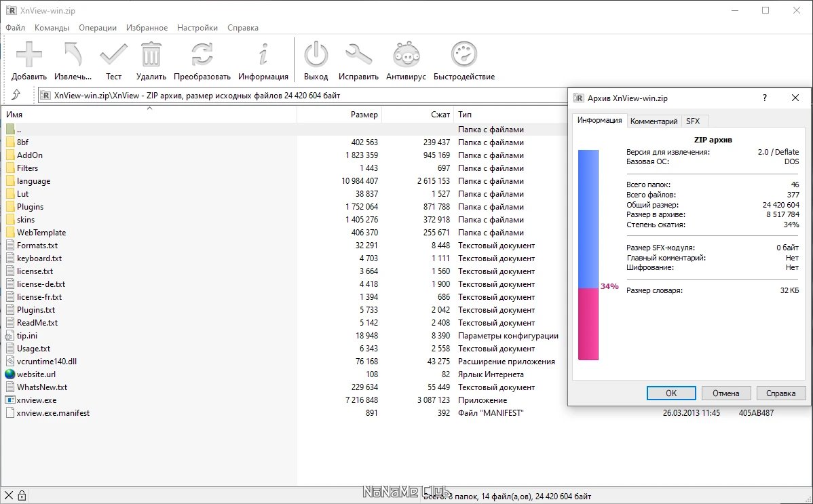Close the Архив XnView-win.zip dialog
This screenshot has height=504, width=813.
(795, 98)
